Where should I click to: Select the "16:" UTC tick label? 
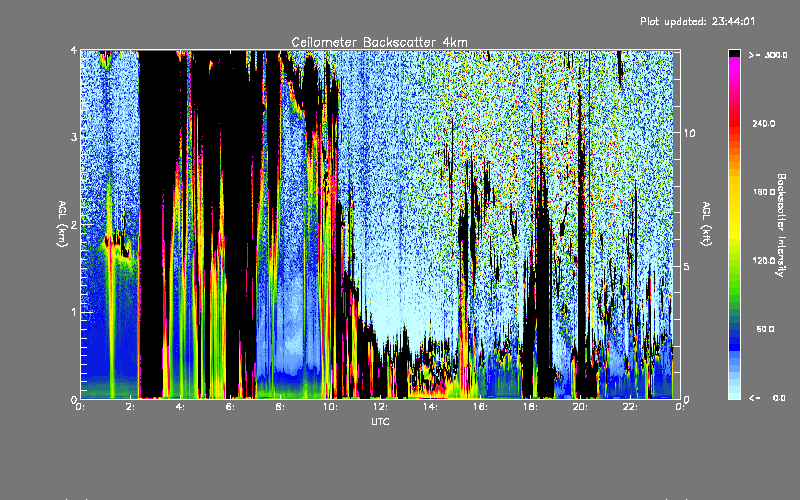click(480, 407)
